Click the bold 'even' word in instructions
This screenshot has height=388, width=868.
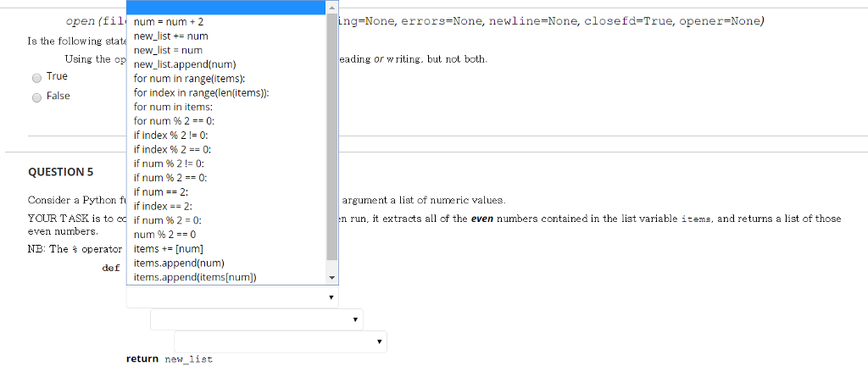click(482, 219)
